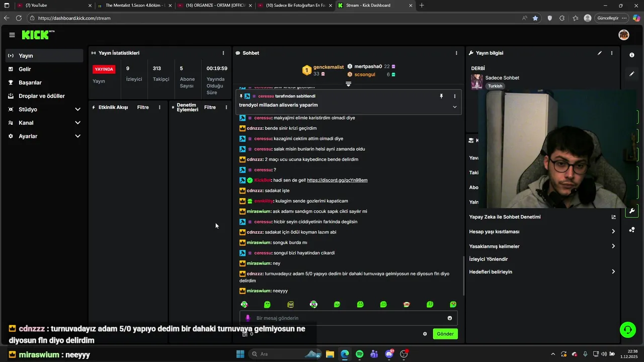This screenshot has height=362, width=644.
Task: Click username genckemalist in leaderboard
Action: click(x=329, y=67)
